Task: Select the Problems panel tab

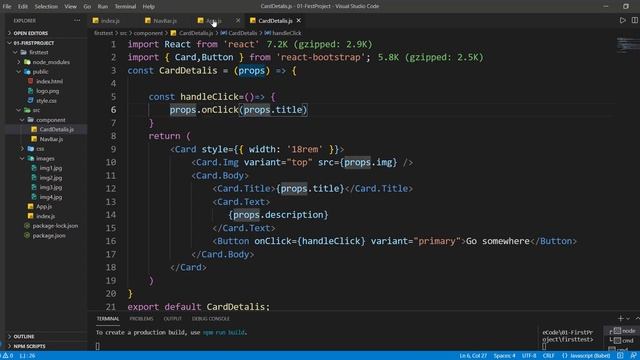Action: (x=141, y=319)
